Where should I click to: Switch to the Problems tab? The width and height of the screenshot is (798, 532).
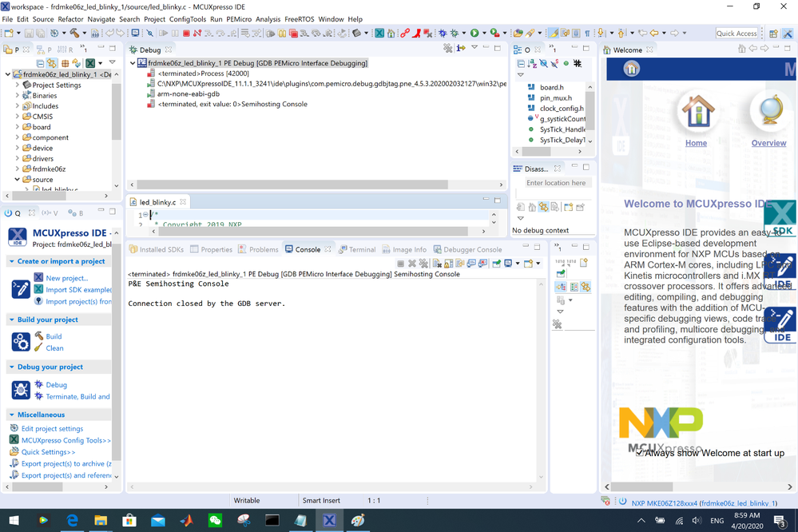point(258,249)
